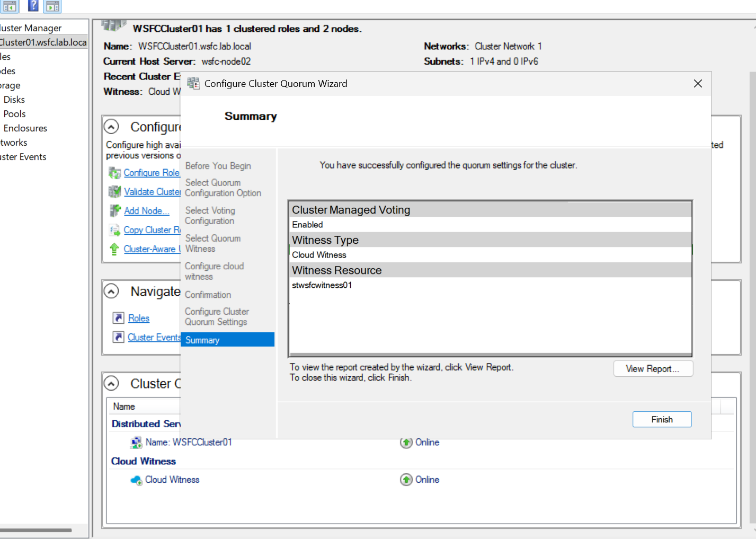Toggle the Show/Hide Console Tree icon

10,6
